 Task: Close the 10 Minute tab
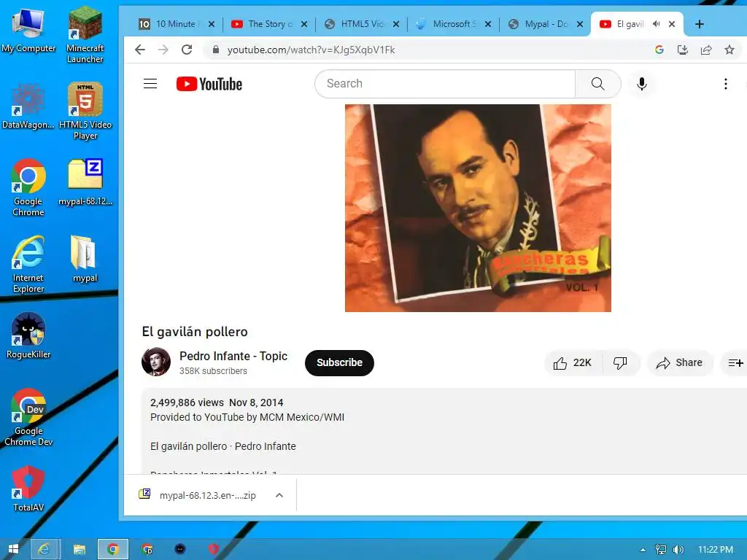point(212,24)
